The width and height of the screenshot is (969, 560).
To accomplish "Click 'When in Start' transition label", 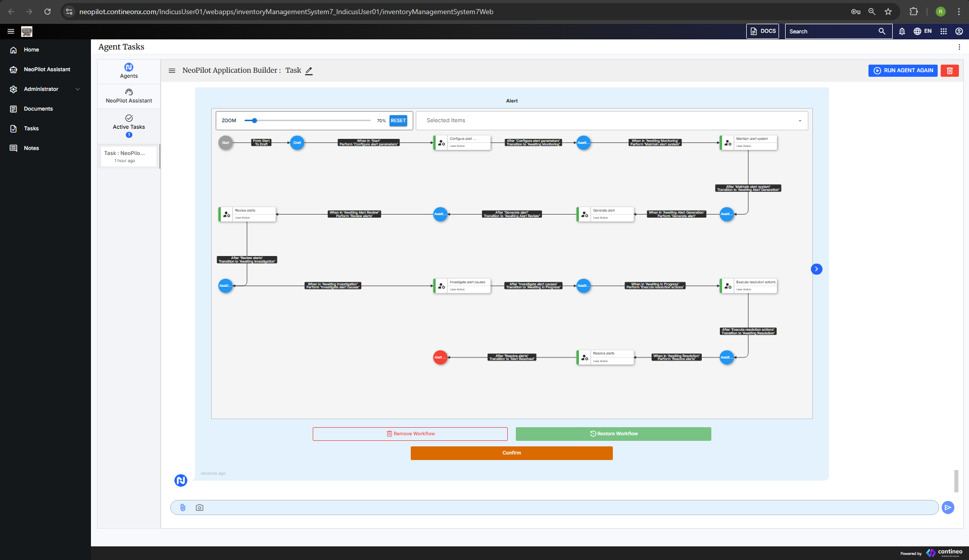I will (369, 143).
